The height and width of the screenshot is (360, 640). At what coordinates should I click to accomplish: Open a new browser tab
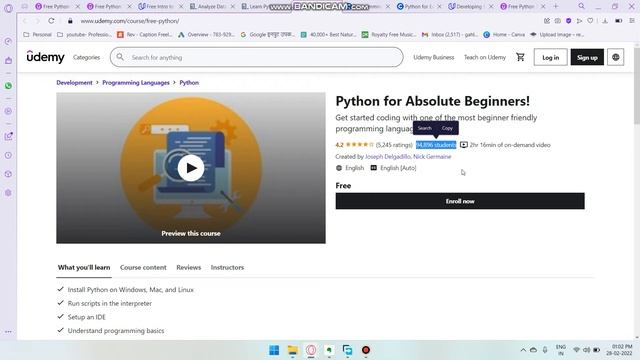pyautogui.click(x=556, y=7)
